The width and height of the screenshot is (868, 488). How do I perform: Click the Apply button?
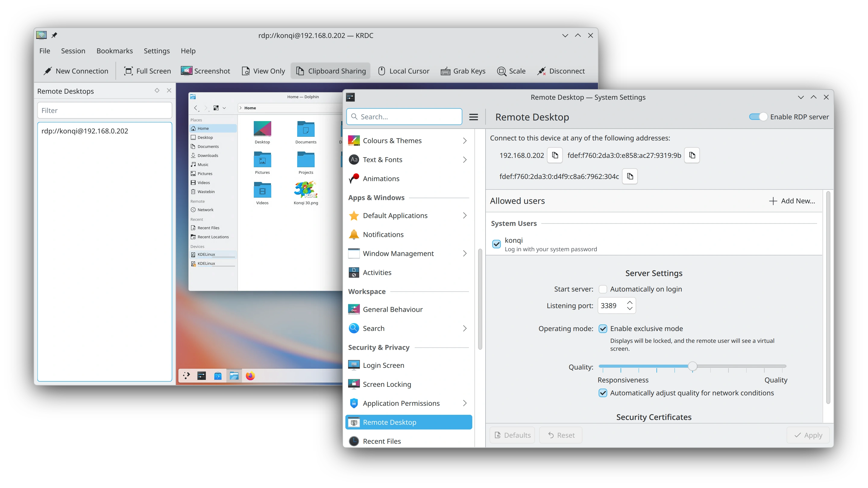(x=808, y=435)
